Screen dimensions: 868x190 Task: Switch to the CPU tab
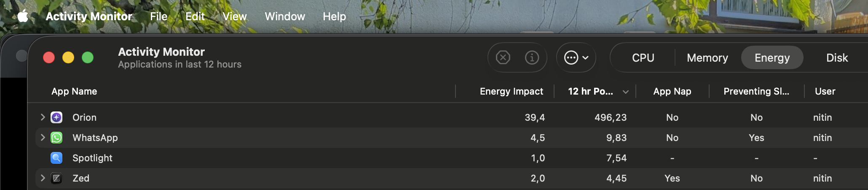pyautogui.click(x=643, y=58)
